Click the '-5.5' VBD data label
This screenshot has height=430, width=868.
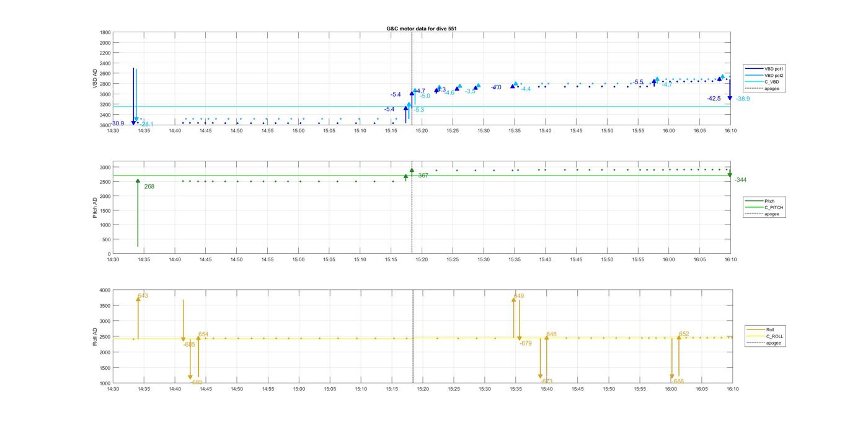[x=638, y=82]
